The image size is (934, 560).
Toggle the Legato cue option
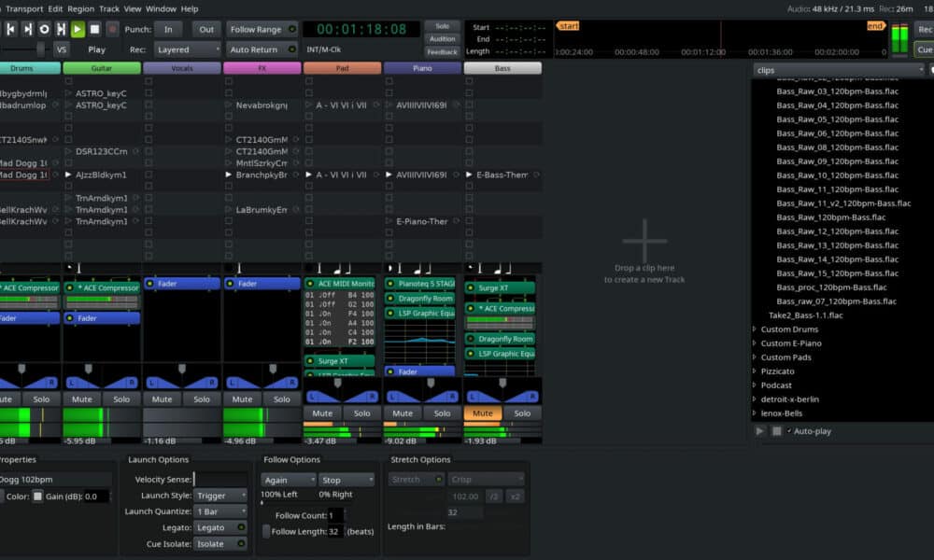[x=219, y=528]
